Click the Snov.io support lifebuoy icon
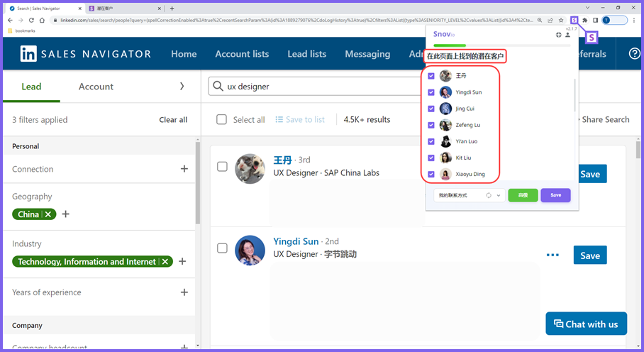644x352 pixels. tap(559, 35)
